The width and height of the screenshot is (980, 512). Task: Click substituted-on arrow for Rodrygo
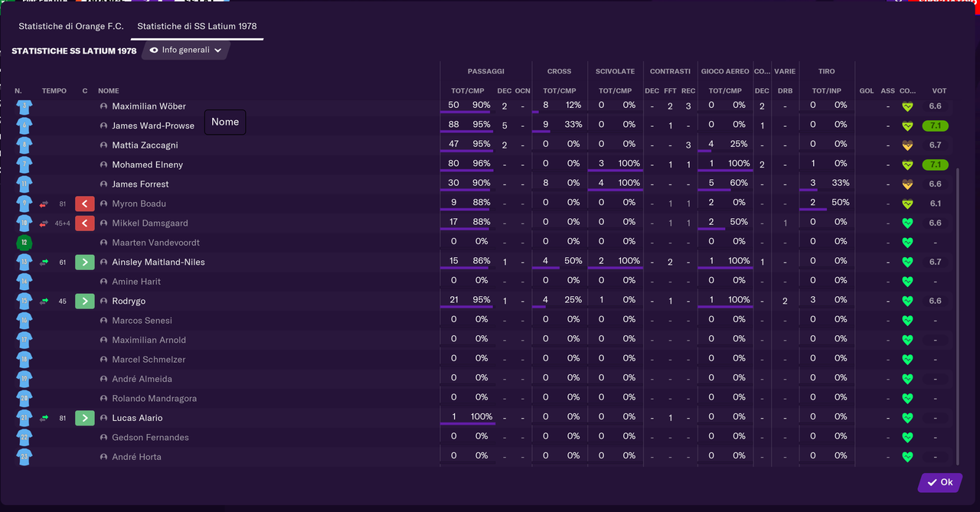click(x=85, y=301)
